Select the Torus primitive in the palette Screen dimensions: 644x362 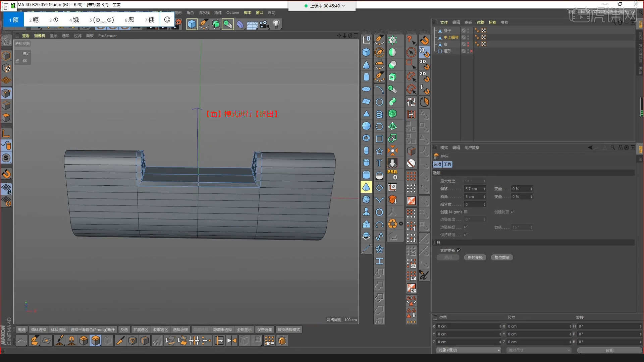pos(366,138)
